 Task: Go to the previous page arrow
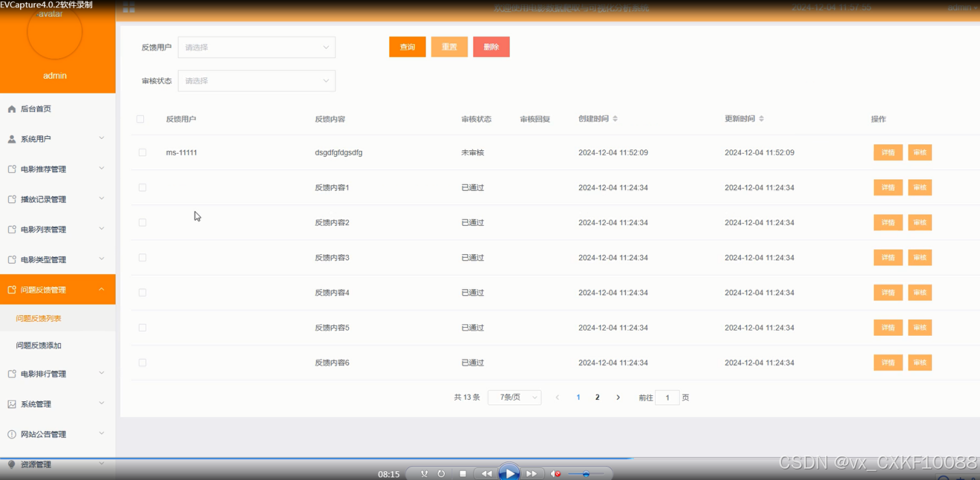point(557,397)
